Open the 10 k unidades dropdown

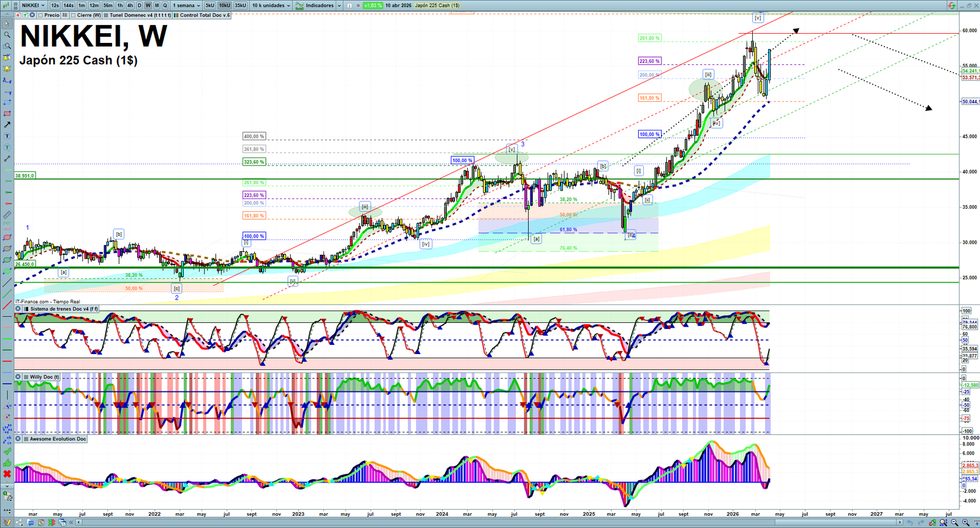pyautogui.click(x=271, y=6)
